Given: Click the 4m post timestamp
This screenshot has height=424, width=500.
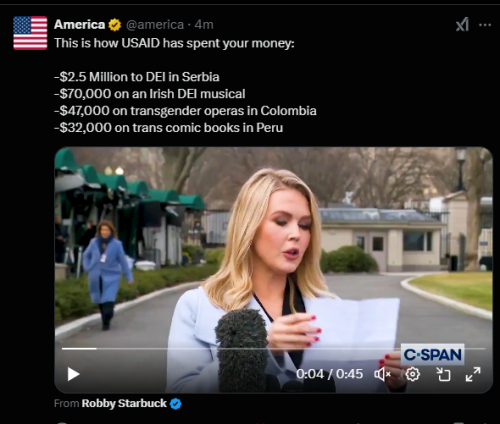Looking at the screenshot, I should tap(204, 25).
